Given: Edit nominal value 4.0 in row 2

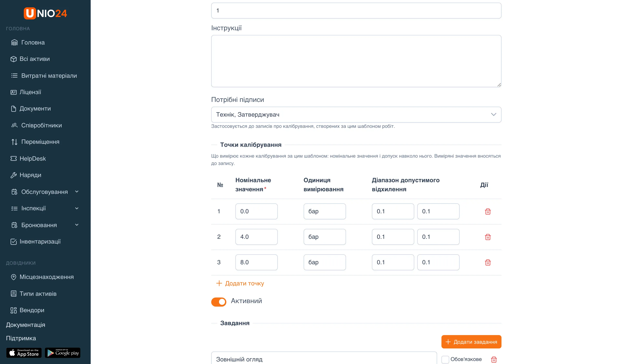Looking at the screenshot, I should pyautogui.click(x=256, y=237).
